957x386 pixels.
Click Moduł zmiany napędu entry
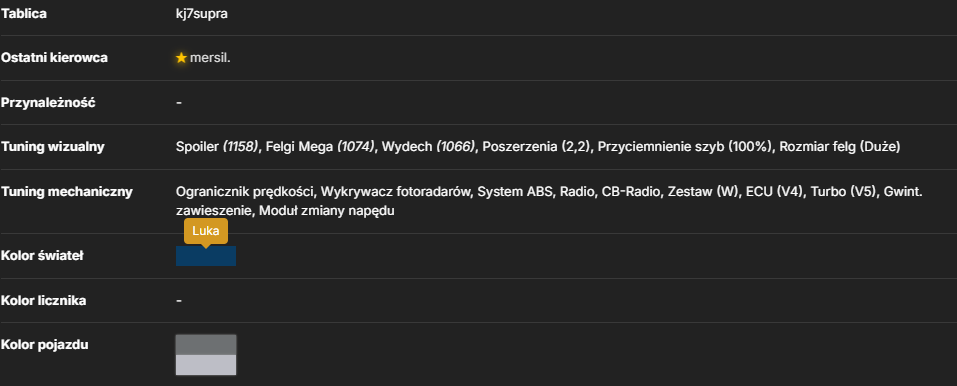pos(328,211)
